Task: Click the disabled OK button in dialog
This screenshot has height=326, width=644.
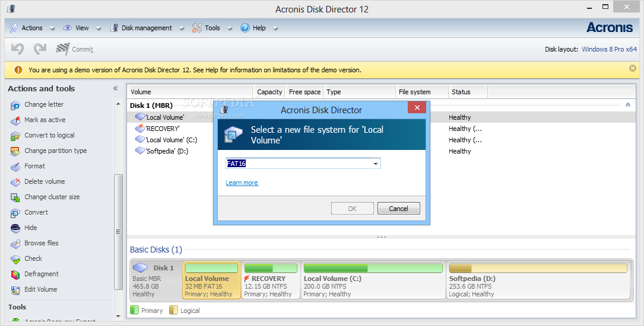Action: [x=353, y=208]
